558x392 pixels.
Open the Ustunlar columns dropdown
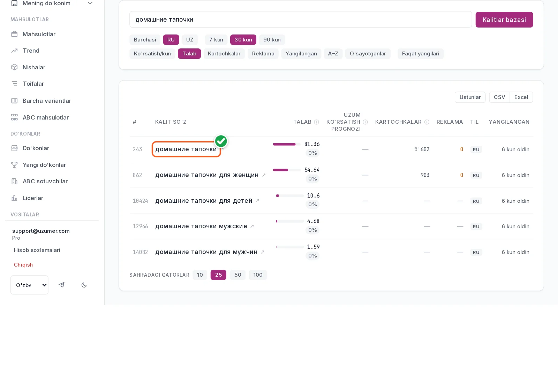click(x=470, y=97)
